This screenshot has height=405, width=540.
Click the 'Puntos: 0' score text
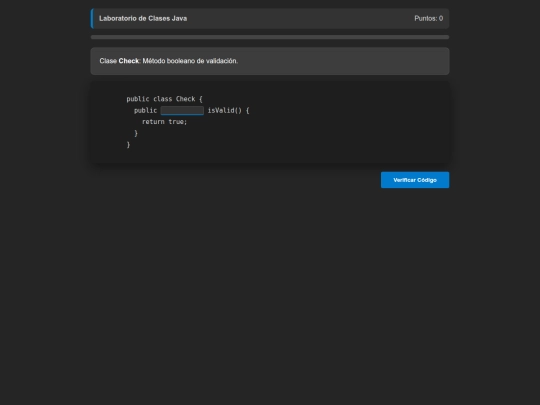(428, 19)
